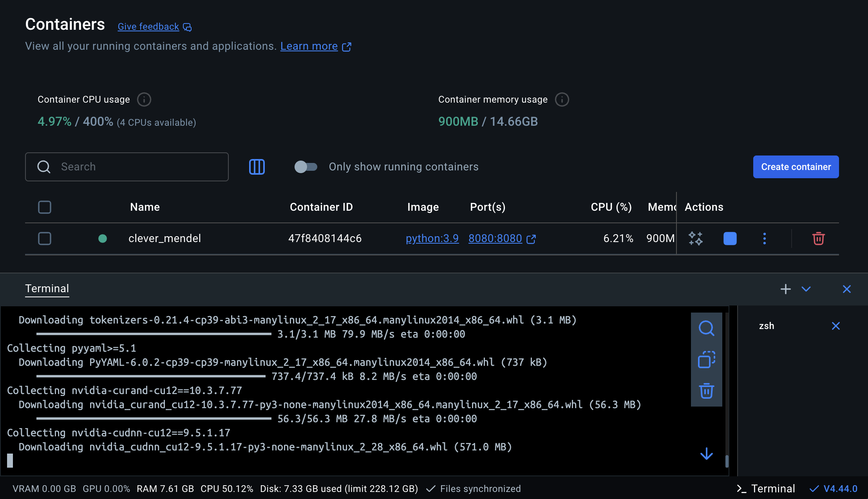Open the terminal search magnifier icon
This screenshot has width=868, height=499.
point(706,328)
